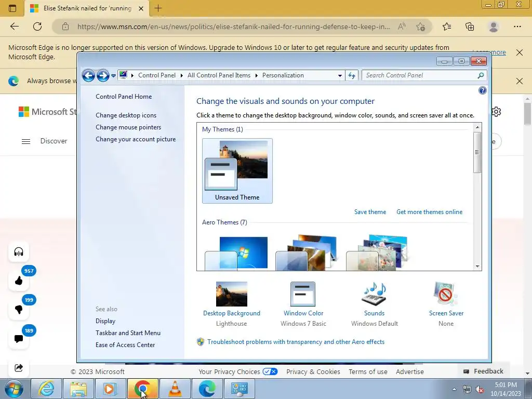Click themes list scroll up arrow

[x=477, y=127]
